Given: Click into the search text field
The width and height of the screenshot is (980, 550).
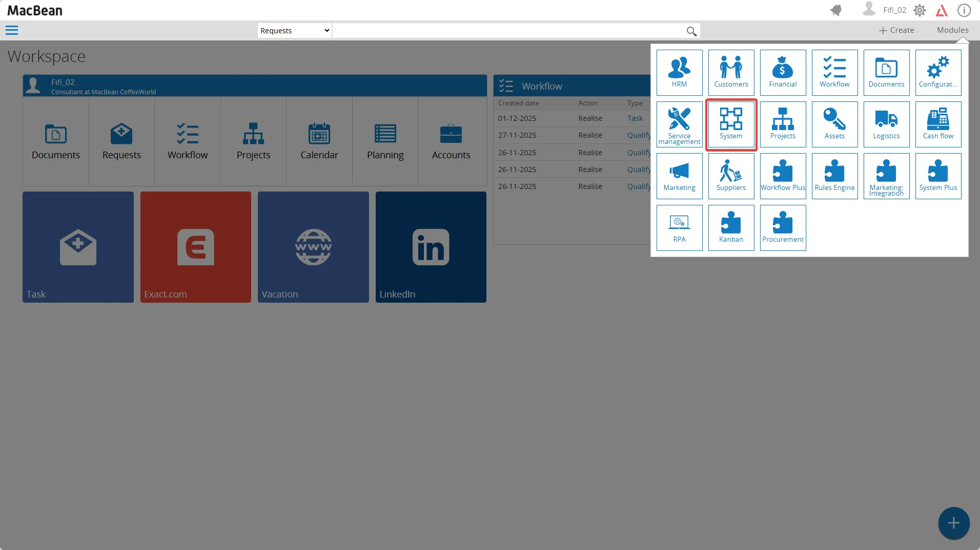Looking at the screenshot, I should click(507, 31).
